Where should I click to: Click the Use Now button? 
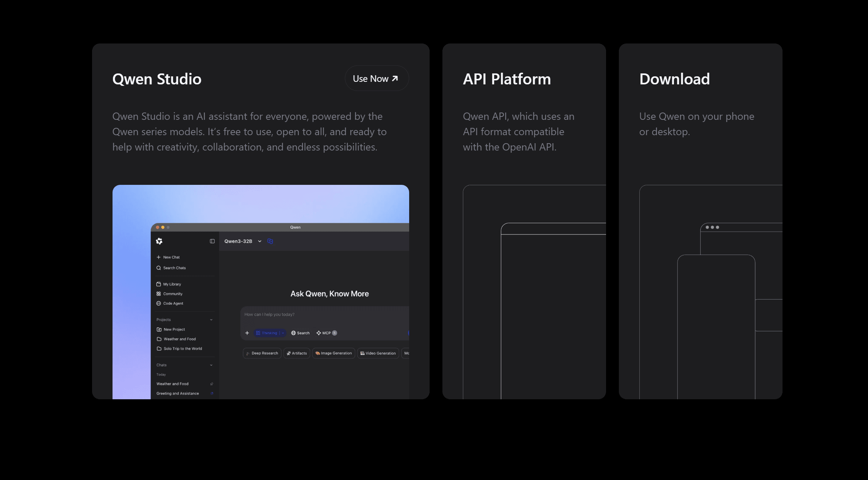[x=377, y=78]
